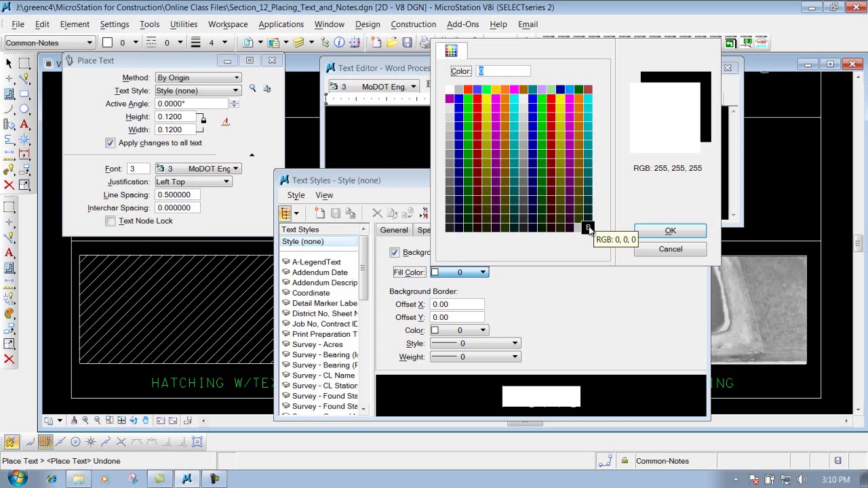Open the Dimensioning tool
The image size is (868, 488).
[24, 155]
